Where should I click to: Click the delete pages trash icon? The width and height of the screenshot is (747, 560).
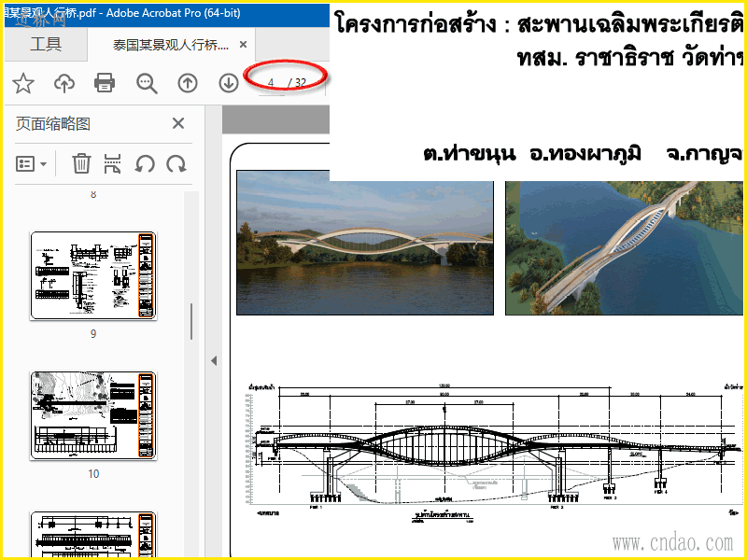coord(81,163)
